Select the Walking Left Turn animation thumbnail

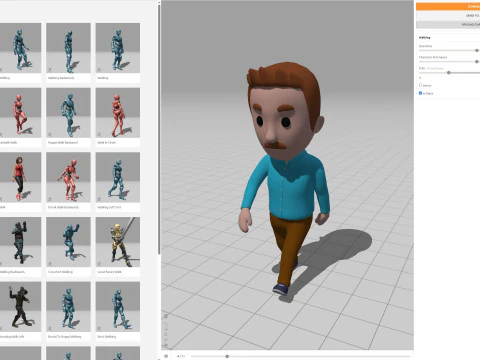pyautogui.click(x=118, y=177)
